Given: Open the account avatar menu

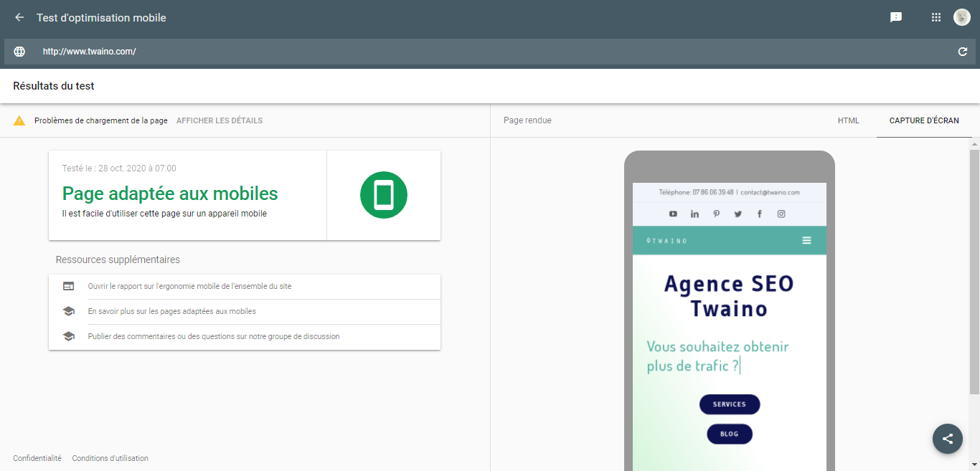Looking at the screenshot, I should pos(962,17).
